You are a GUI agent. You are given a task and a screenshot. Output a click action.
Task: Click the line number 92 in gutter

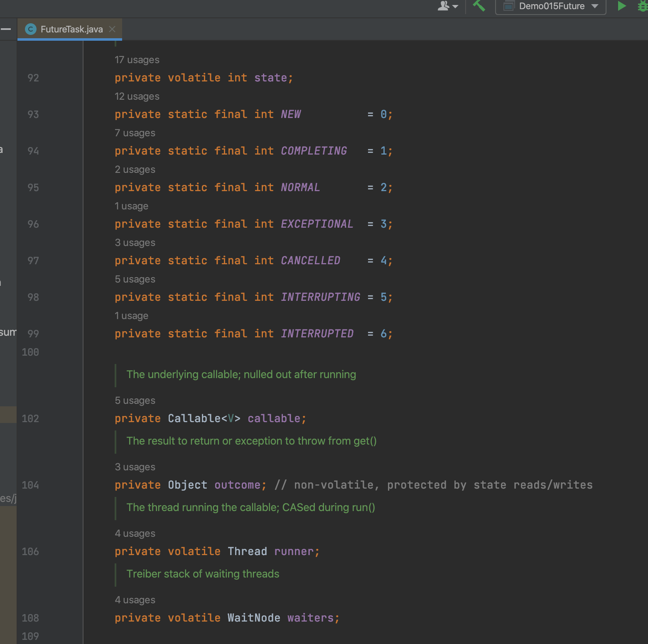coord(33,78)
